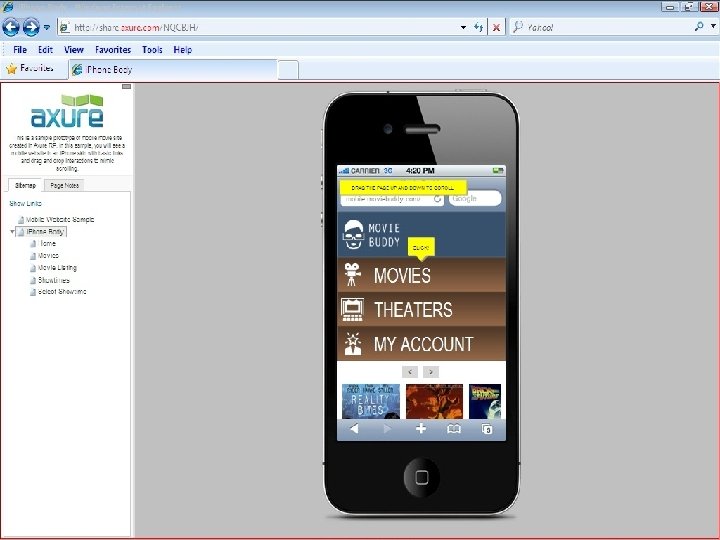Image resolution: width=720 pixels, height=540 pixels.
Task: Click the phone signal strength bars
Action: 344,171
